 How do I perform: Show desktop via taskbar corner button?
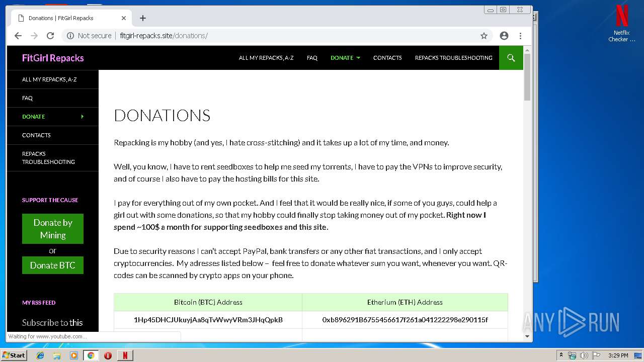click(639, 355)
